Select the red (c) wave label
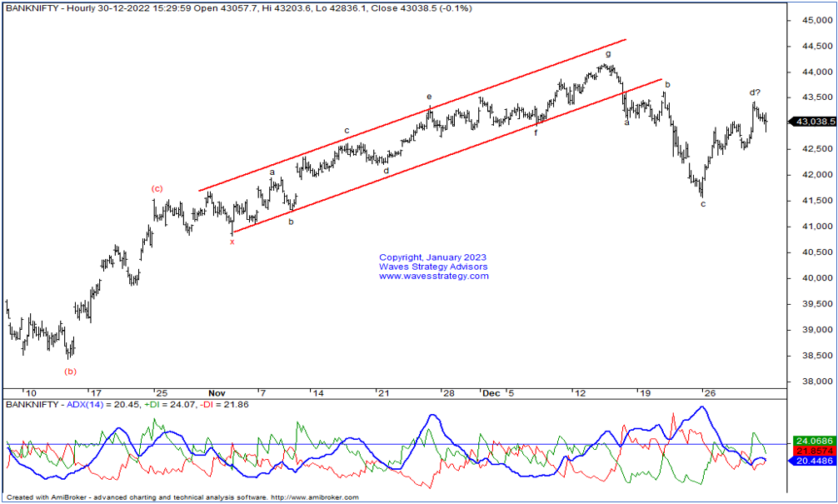The image size is (838, 504). point(157,188)
